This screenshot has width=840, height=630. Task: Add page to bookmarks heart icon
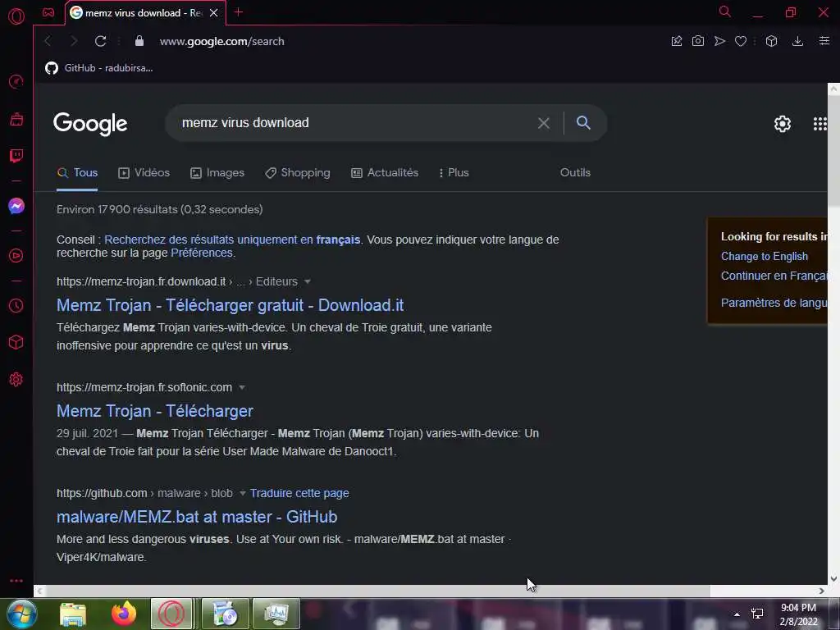click(x=741, y=41)
